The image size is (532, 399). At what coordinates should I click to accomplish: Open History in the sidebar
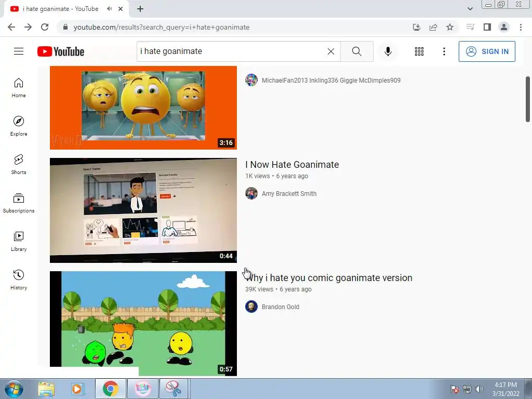(19, 280)
